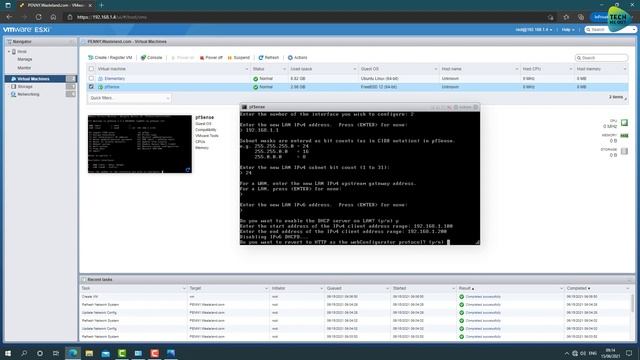Click the Storage icon in Navigator
The image size is (640, 360).
(x=13, y=87)
